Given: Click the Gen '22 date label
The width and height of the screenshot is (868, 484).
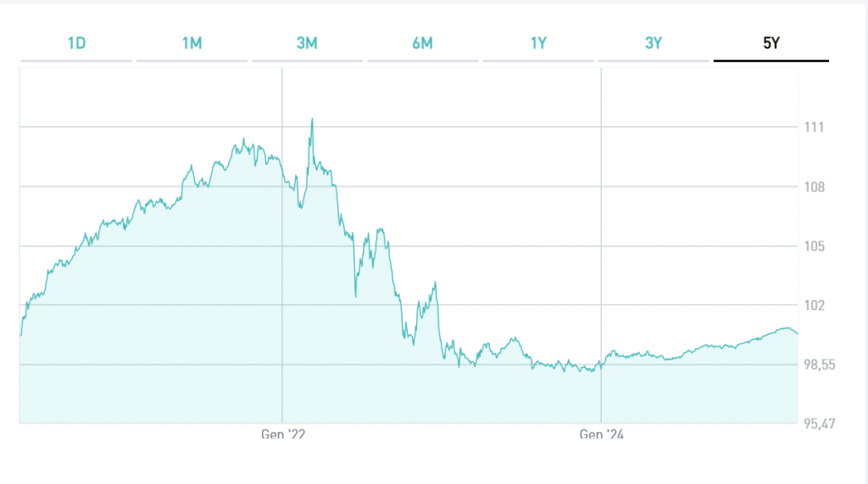Looking at the screenshot, I should point(282,435).
